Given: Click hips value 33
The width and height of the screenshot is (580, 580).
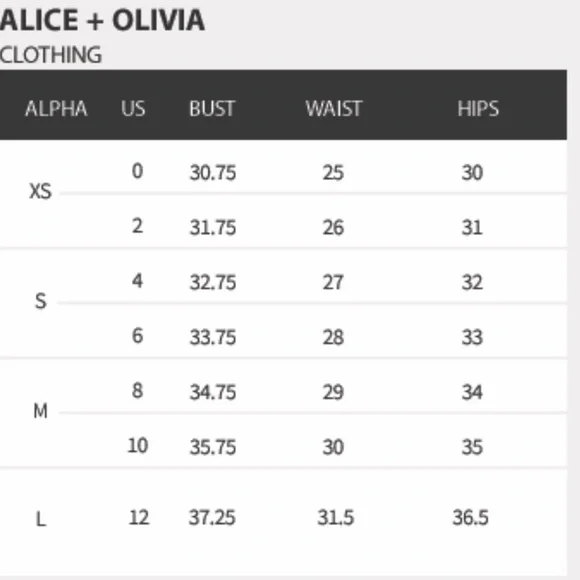Looking at the screenshot, I should point(472,337).
